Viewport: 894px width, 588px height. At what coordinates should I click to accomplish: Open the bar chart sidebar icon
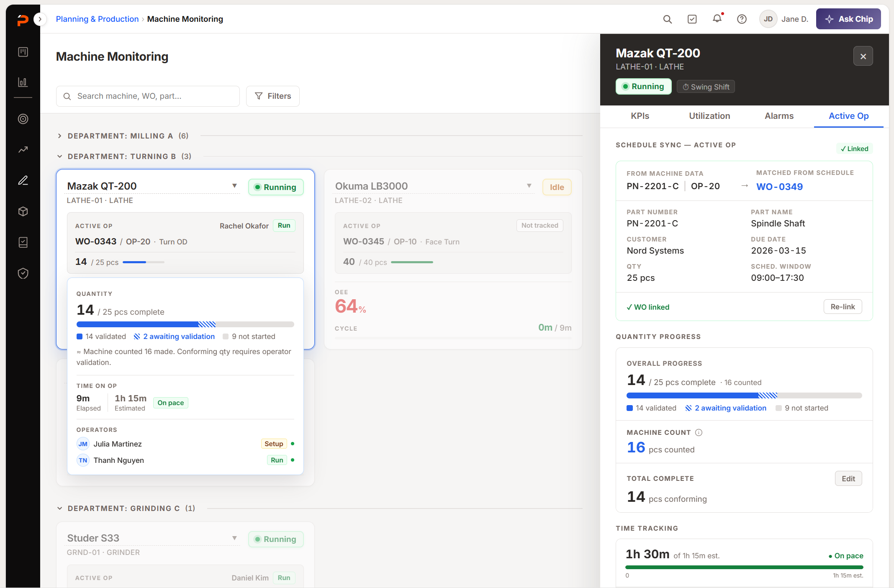(x=23, y=82)
